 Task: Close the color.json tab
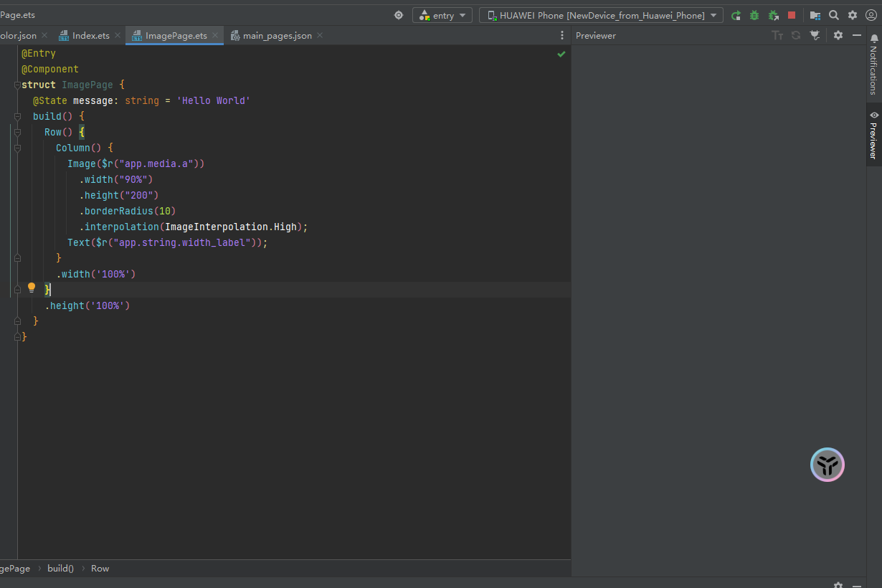(44, 35)
